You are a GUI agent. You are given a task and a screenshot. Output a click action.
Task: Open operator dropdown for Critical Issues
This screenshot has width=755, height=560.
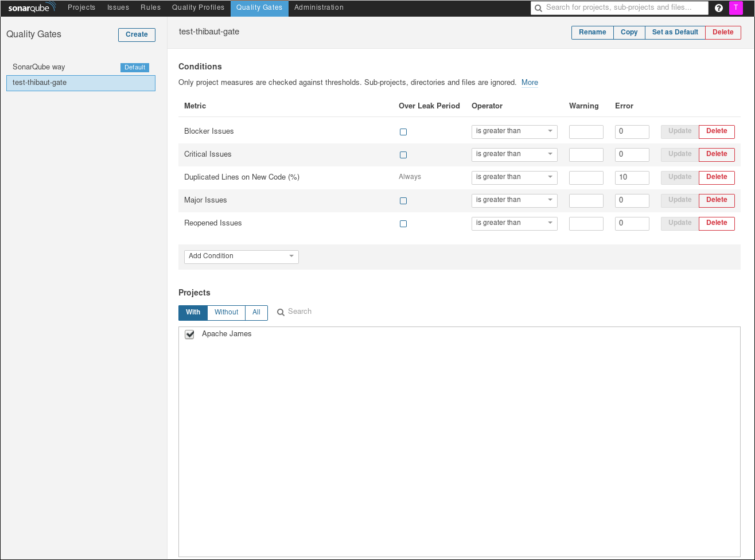point(515,154)
